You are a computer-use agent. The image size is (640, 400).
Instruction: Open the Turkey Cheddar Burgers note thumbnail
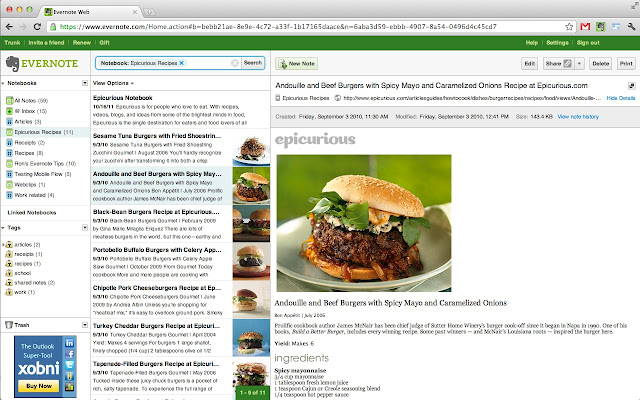pos(251,337)
